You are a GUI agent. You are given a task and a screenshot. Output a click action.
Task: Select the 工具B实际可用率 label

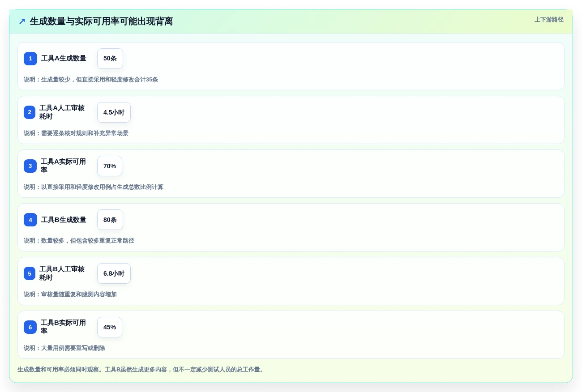click(x=63, y=327)
